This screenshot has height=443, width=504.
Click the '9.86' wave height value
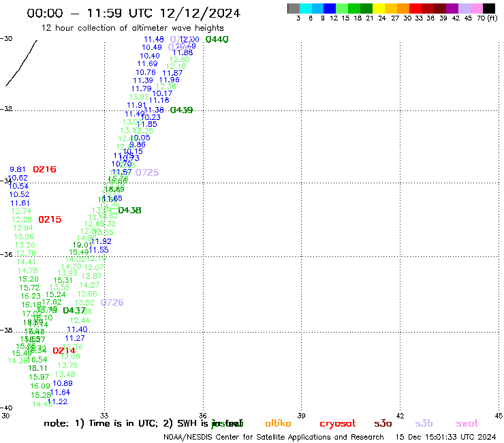(138, 144)
